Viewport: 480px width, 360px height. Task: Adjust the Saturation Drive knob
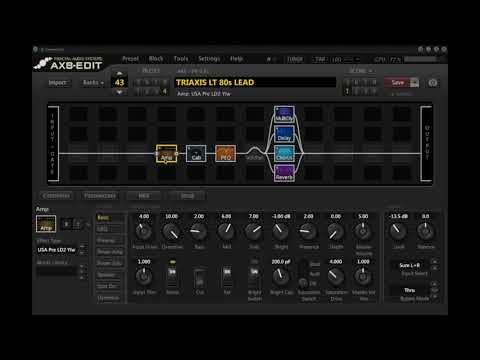coord(336,276)
